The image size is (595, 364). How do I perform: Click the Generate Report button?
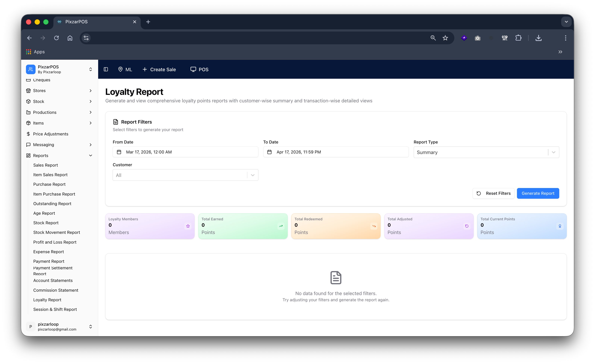538,193
